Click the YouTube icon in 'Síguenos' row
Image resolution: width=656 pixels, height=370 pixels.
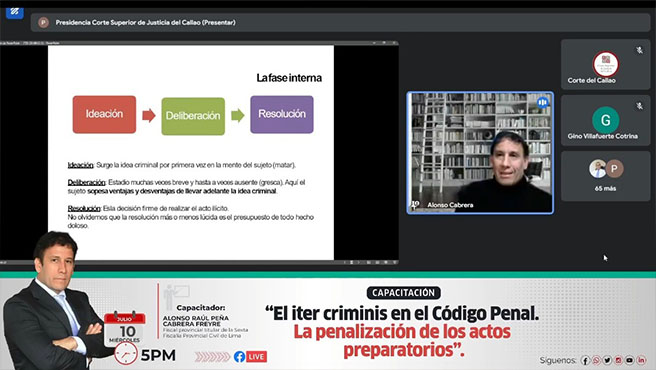click(x=630, y=360)
